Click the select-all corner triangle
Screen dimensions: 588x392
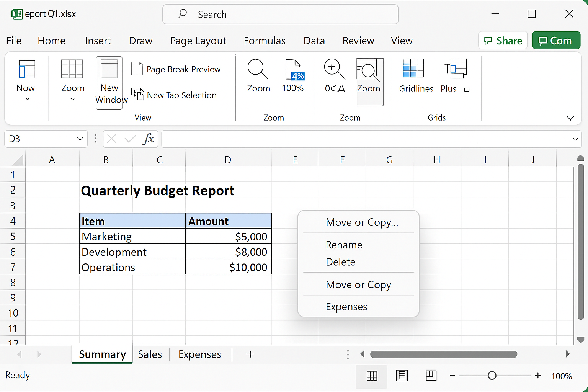(x=17, y=160)
